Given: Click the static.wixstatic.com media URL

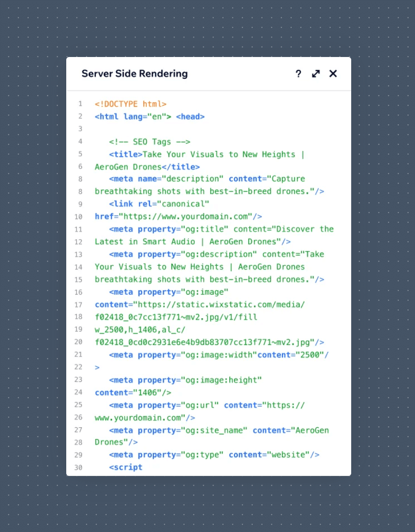Looking at the screenshot, I should [x=222, y=305].
